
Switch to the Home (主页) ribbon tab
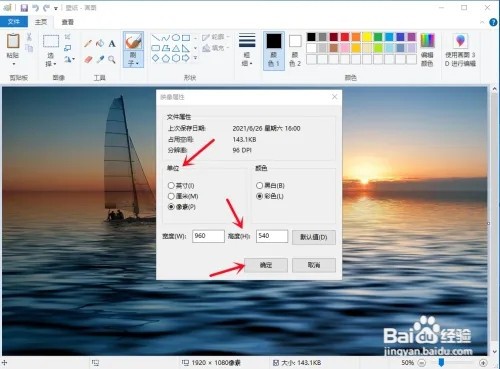pyautogui.click(x=41, y=22)
